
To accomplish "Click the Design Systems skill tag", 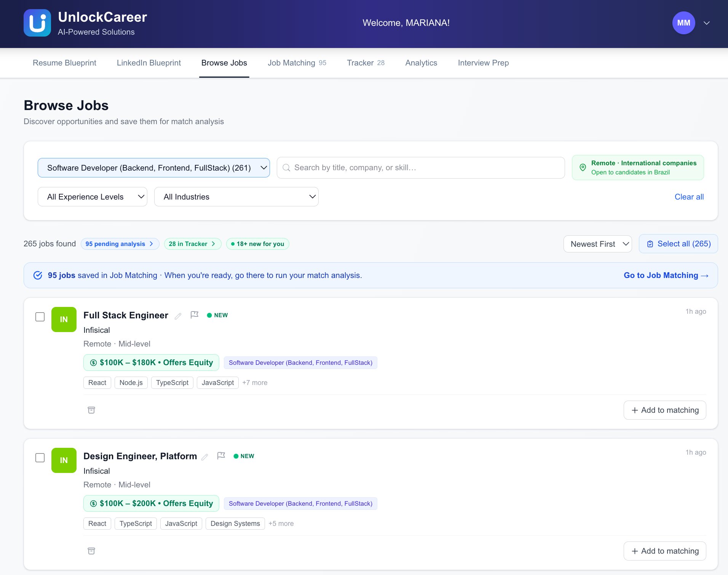I will pyautogui.click(x=235, y=524).
